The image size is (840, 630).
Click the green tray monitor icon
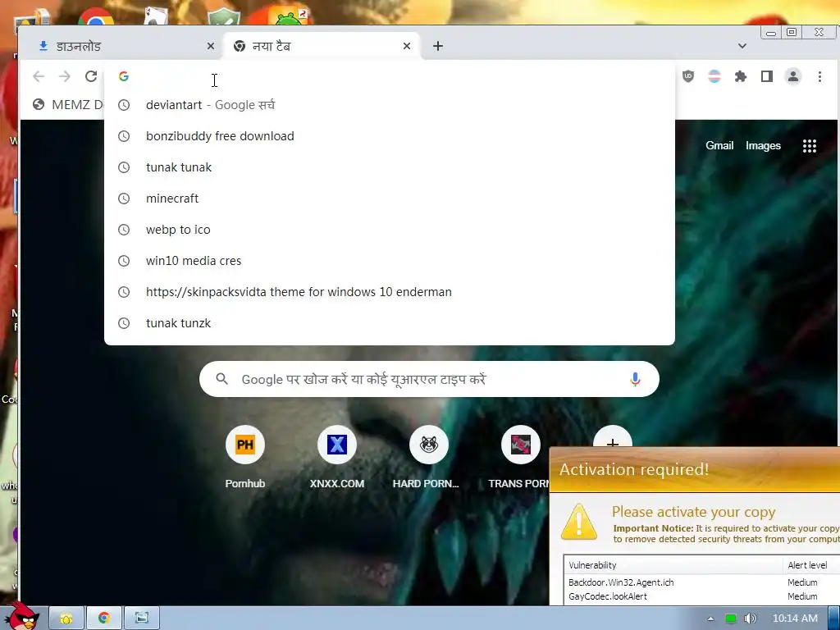[730, 619]
